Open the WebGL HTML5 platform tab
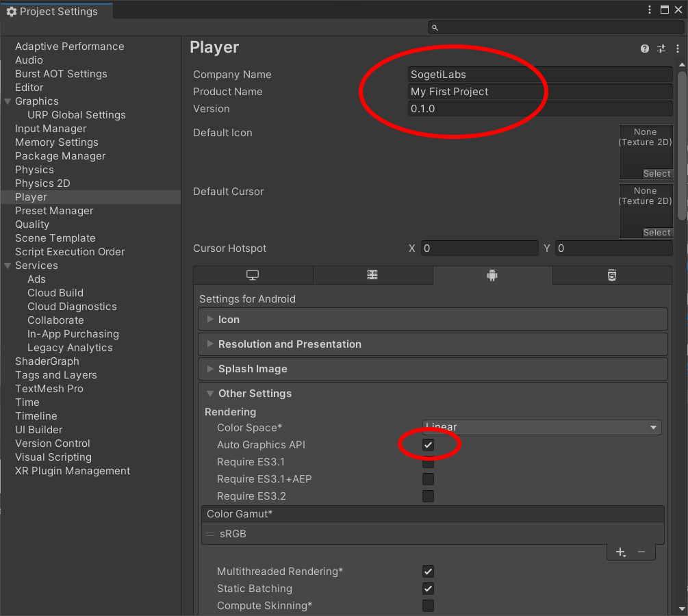688x616 pixels. pos(611,275)
